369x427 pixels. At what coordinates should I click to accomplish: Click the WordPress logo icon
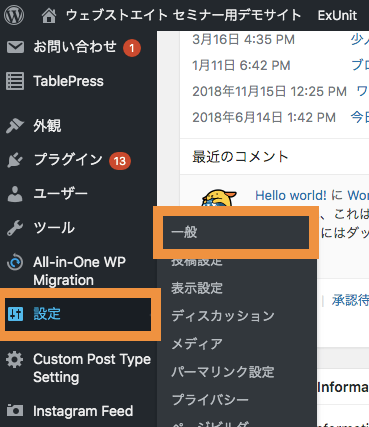pos(14,15)
